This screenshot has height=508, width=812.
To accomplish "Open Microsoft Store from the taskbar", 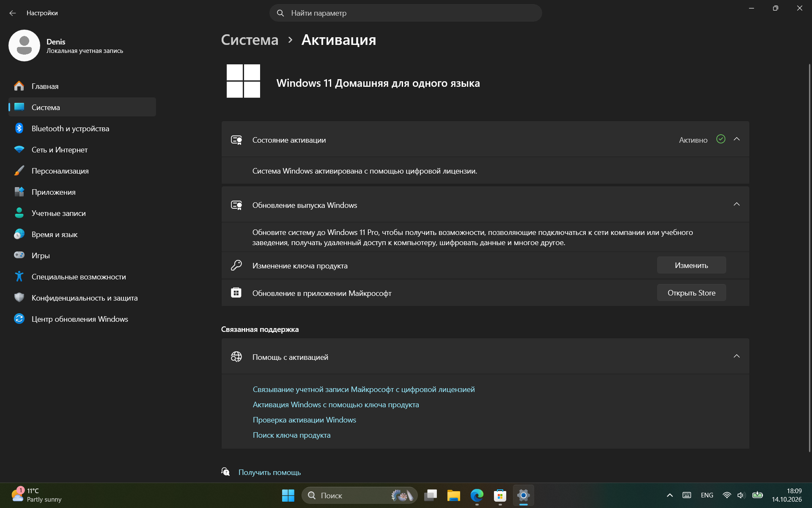I will 500,495.
